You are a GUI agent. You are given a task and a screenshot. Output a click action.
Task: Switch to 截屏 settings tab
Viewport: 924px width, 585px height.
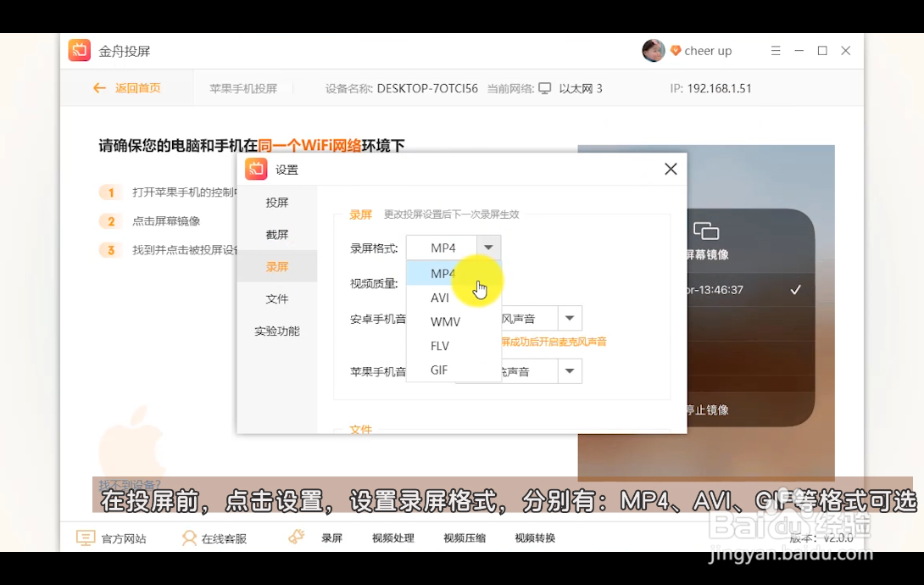pos(277,235)
